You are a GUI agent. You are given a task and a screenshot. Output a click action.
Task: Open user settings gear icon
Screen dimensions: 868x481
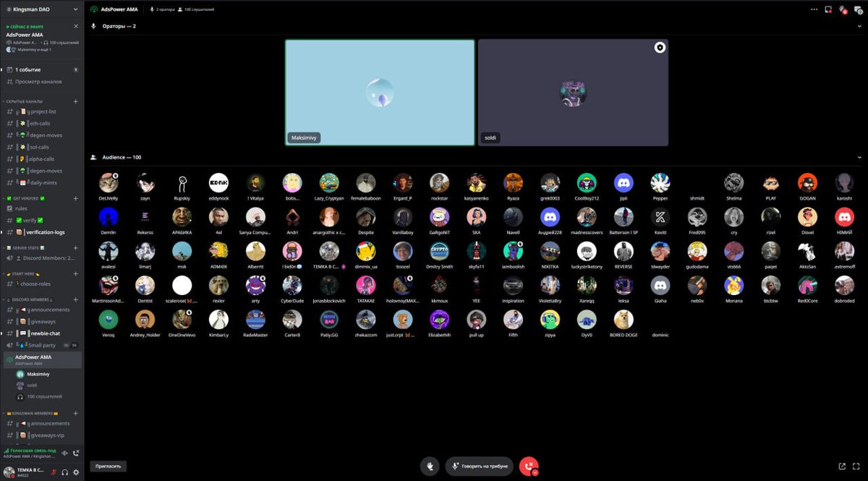pyautogui.click(x=76, y=472)
